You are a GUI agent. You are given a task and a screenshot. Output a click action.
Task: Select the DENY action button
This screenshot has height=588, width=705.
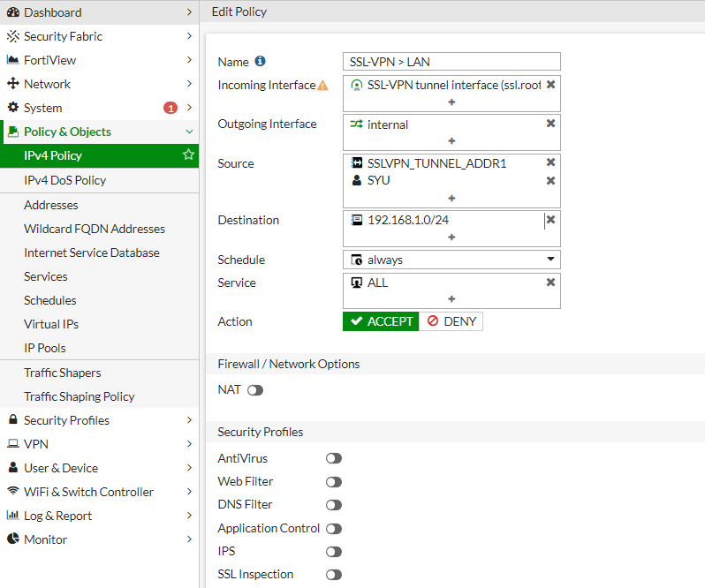pos(451,321)
